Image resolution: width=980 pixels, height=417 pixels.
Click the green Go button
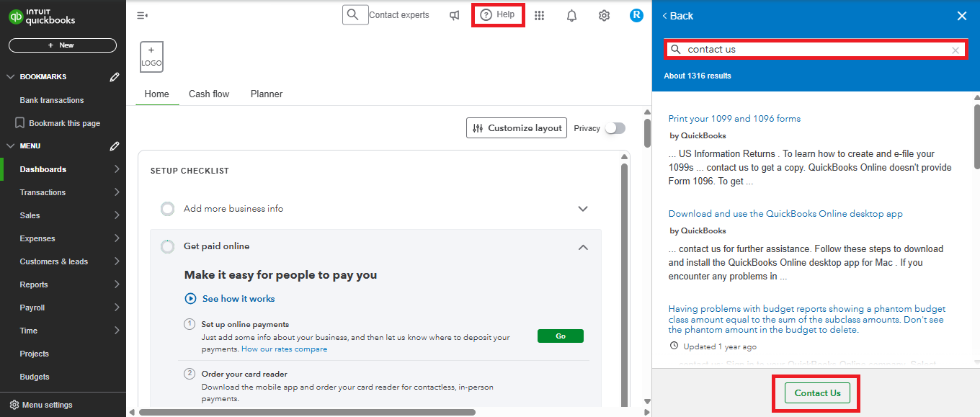point(561,336)
